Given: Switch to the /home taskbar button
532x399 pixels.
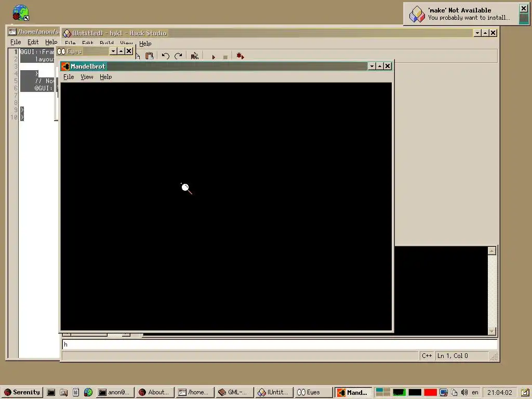Looking at the screenshot, I should 195,392.
